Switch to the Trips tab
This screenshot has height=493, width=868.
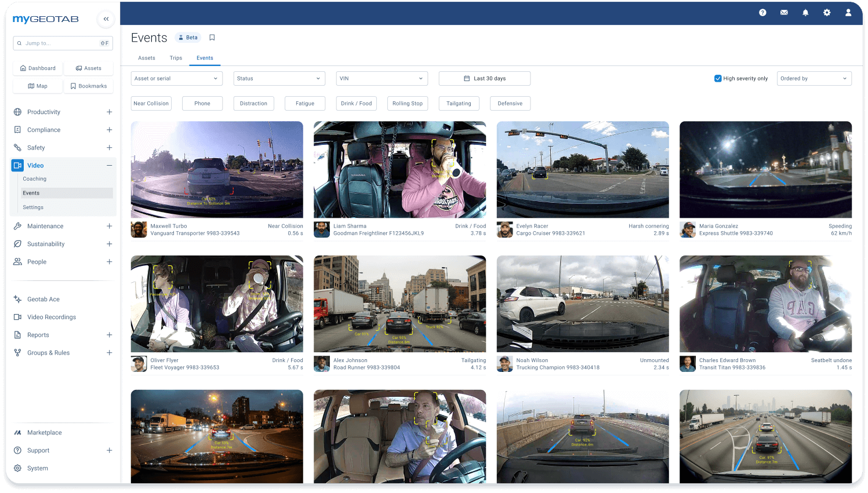point(176,58)
